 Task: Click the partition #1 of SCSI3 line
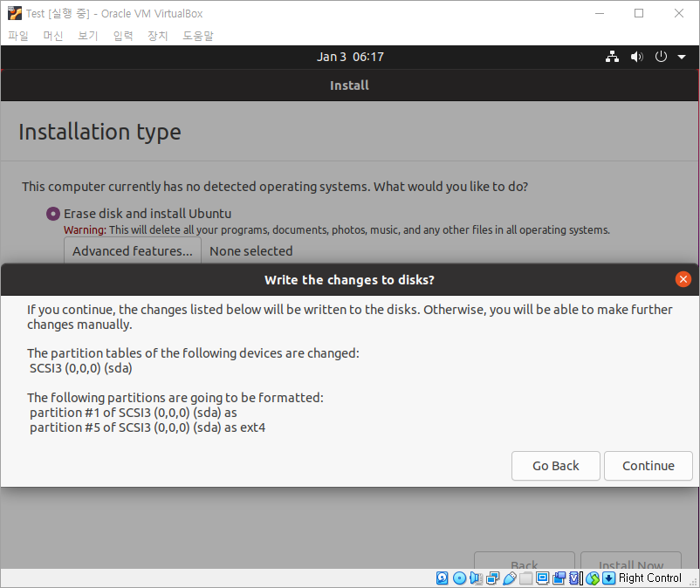[x=134, y=413]
